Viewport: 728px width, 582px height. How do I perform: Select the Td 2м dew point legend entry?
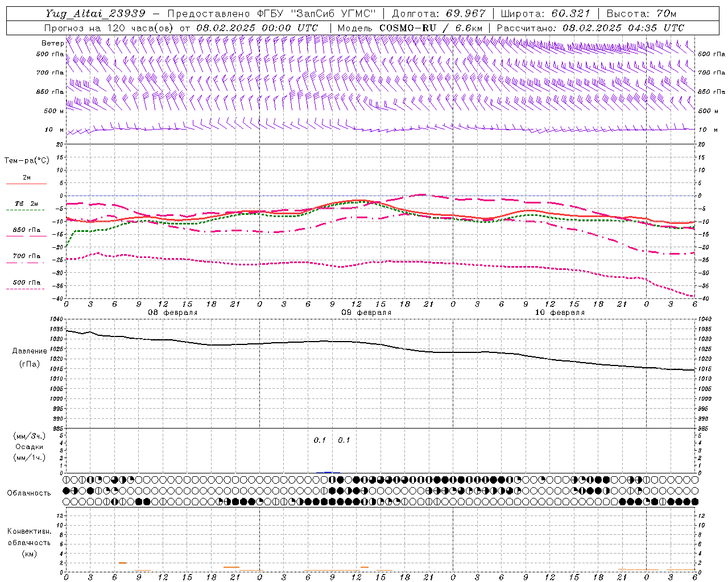(x=27, y=203)
